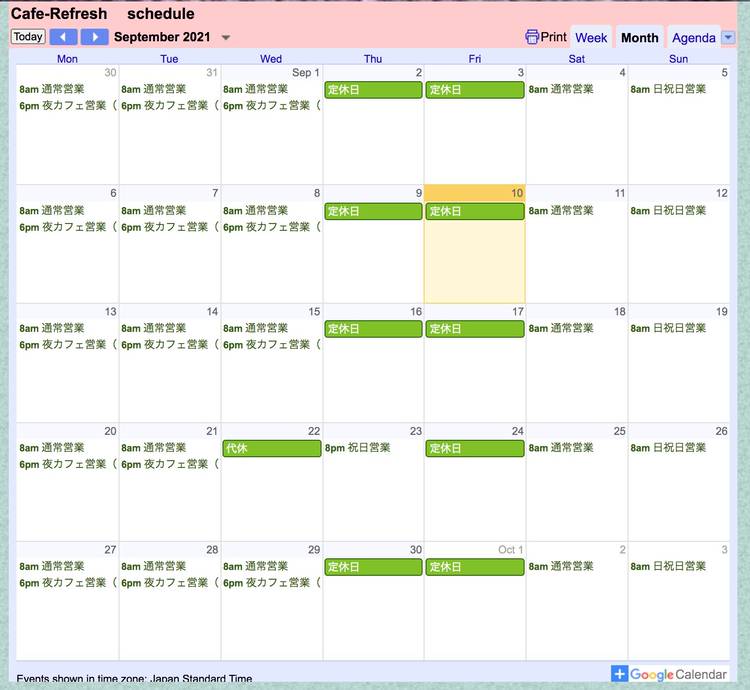Open 定休日 event on Friday Sept 10
Image resolution: width=750 pixels, height=690 pixels.
tap(474, 211)
